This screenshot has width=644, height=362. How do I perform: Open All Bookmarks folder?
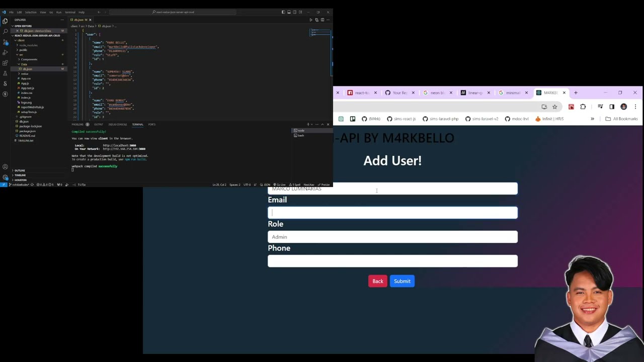coord(622,119)
